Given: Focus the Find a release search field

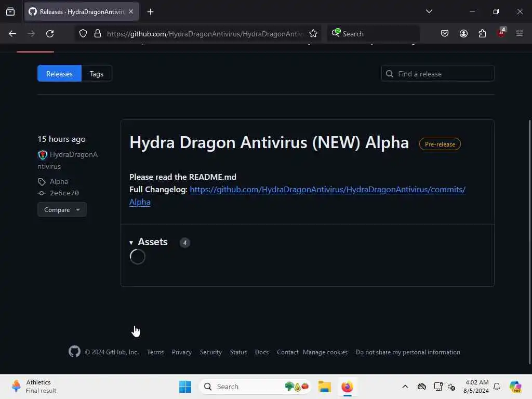Looking at the screenshot, I should 437,74.
